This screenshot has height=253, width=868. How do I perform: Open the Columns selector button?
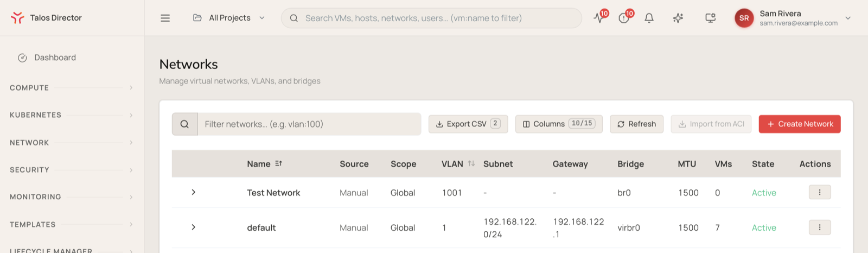pos(559,124)
